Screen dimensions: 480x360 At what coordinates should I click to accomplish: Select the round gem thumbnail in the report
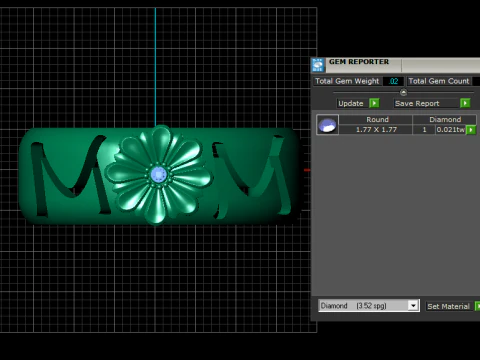pos(327,125)
